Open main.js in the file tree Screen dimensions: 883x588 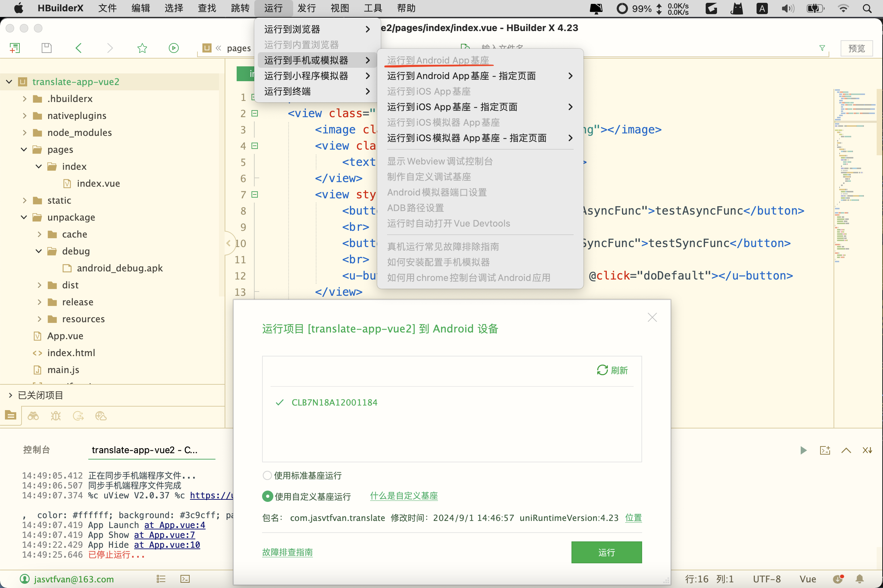click(x=63, y=370)
